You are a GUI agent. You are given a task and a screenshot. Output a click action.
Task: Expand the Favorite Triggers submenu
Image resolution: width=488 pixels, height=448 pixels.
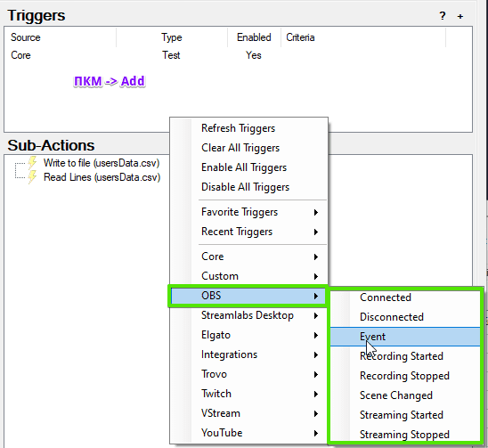pyautogui.click(x=248, y=212)
